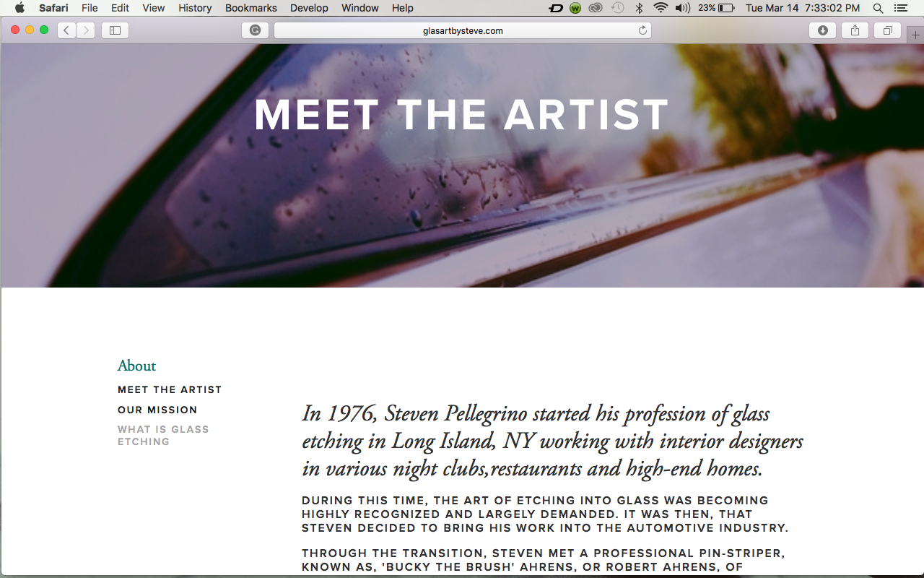924x578 pixels.
Task: Open the Wi-Fi status menu
Action: pyautogui.click(x=661, y=8)
